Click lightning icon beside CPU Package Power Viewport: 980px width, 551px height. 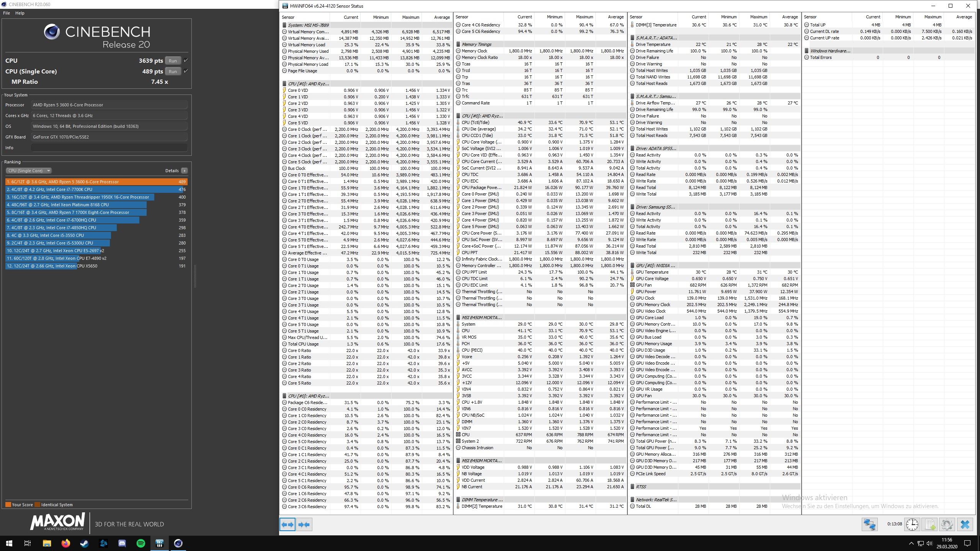(x=458, y=187)
